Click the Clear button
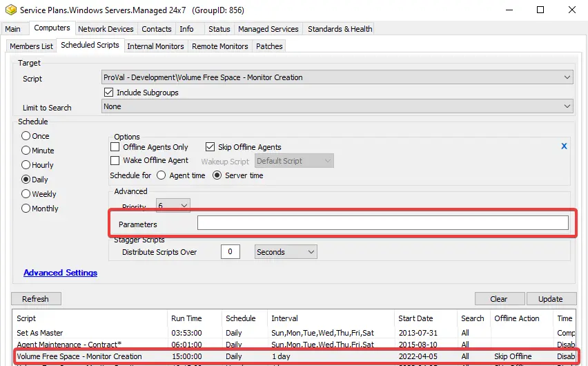 coord(500,299)
